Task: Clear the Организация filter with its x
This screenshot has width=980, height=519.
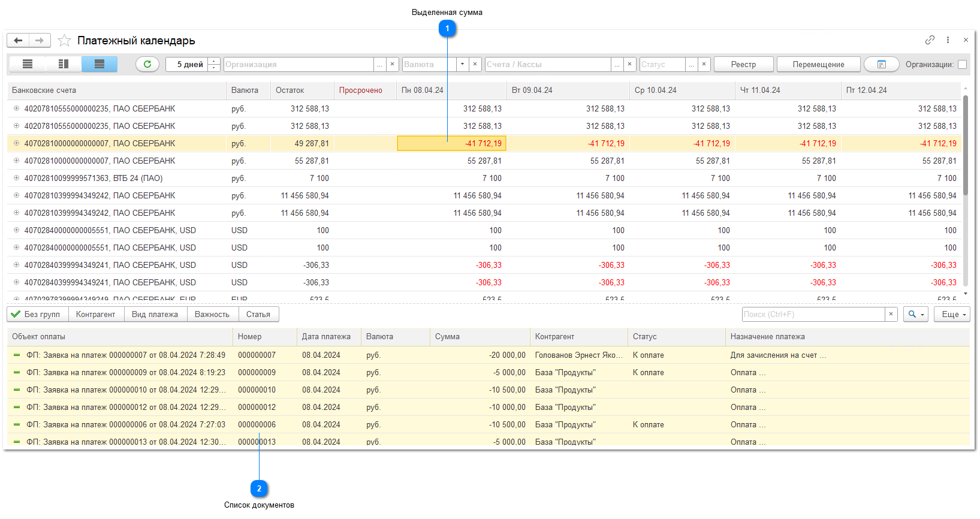Action: 392,64
